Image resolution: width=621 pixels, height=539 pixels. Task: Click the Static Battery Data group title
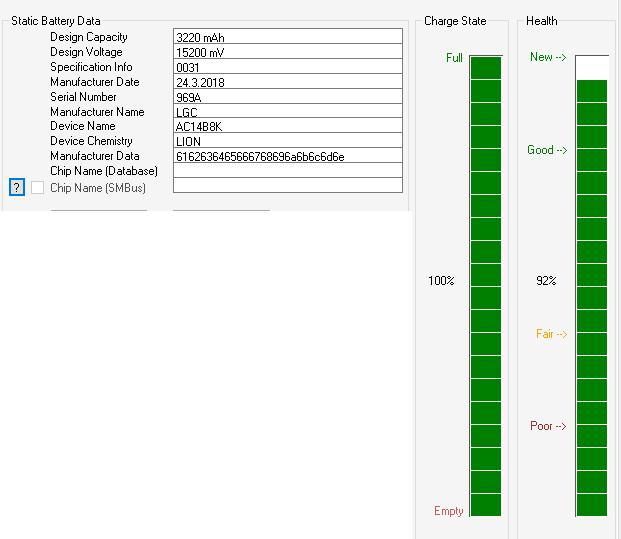coord(55,21)
